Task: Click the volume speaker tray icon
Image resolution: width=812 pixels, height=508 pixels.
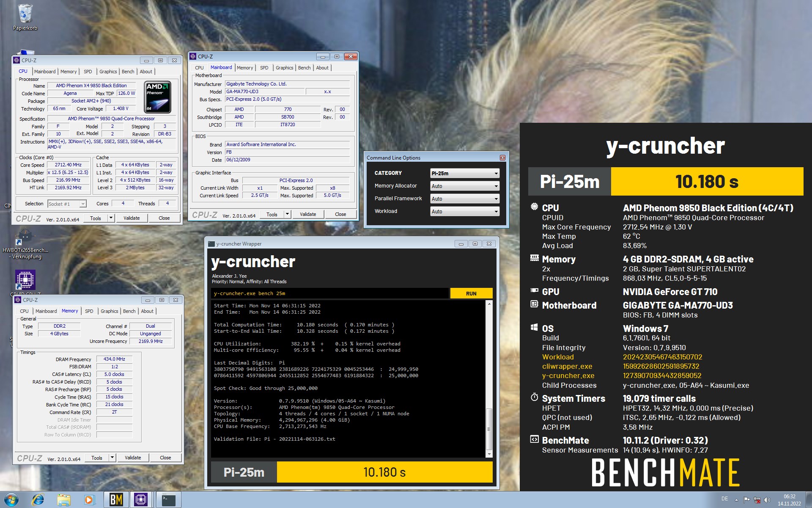Action: [767, 500]
